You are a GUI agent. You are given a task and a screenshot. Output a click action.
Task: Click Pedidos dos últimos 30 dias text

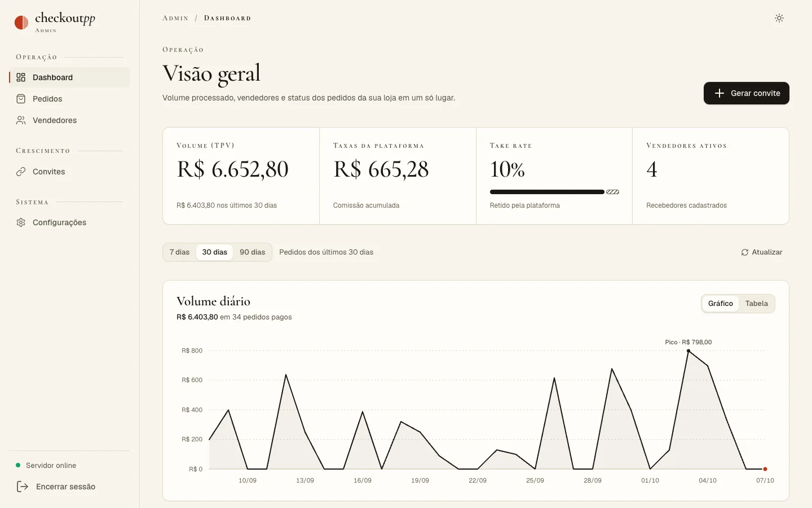coord(326,252)
